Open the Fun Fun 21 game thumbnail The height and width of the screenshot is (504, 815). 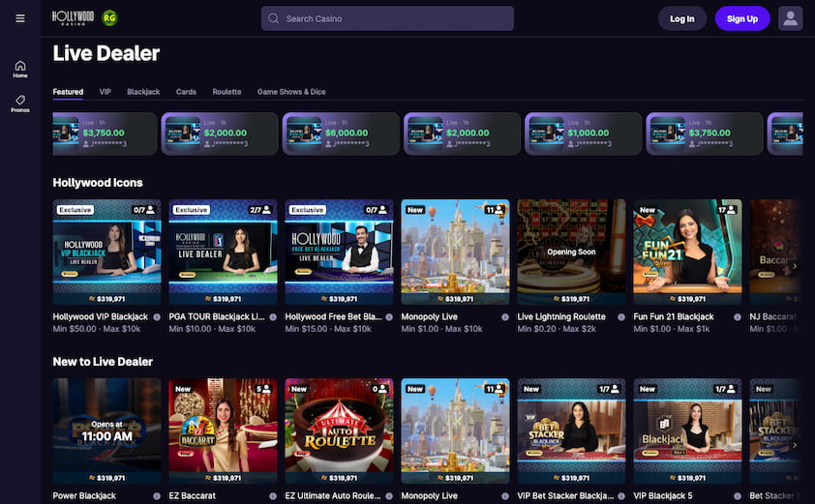point(687,252)
